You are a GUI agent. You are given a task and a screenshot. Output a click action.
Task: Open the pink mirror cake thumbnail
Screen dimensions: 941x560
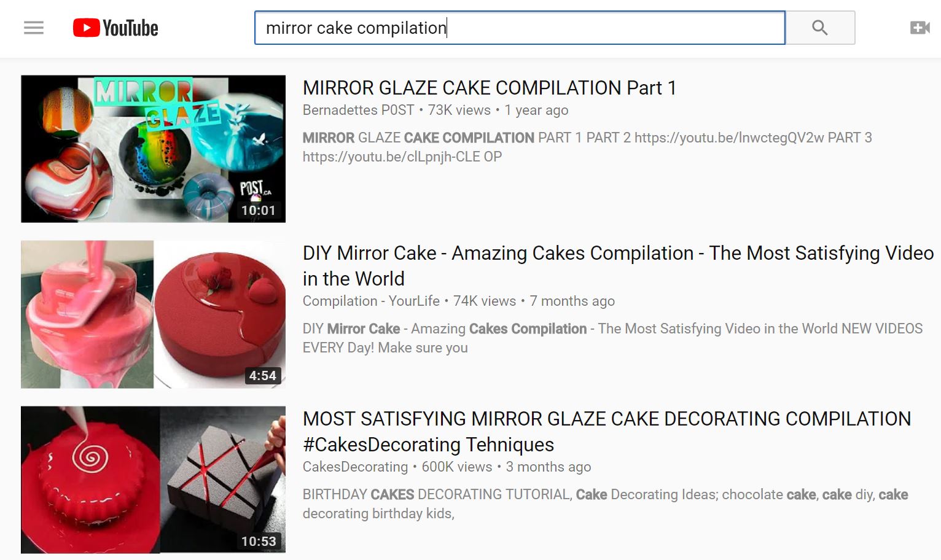153,314
